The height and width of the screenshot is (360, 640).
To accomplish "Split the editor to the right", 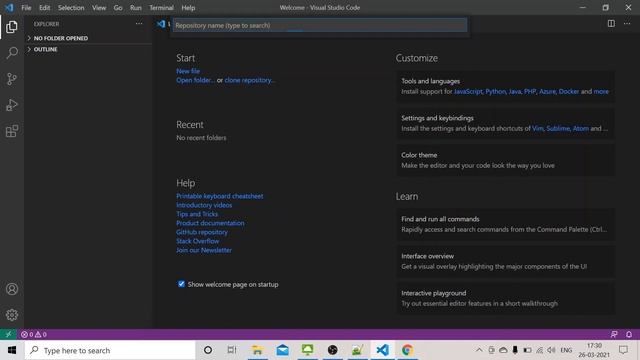I will tap(611, 24).
